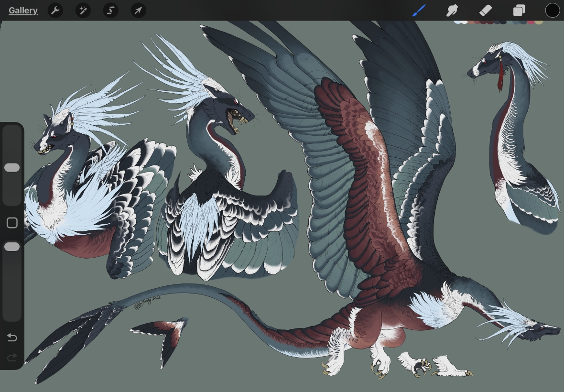
Task: Tap the square Modify button in sidebar
Action: pyautogui.click(x=12, y=223)
